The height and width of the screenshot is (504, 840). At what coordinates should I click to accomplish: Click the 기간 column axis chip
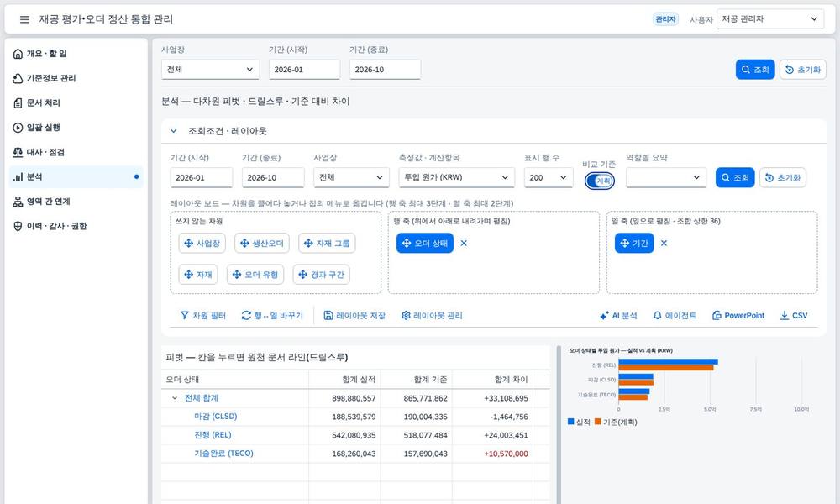point(634,243)
